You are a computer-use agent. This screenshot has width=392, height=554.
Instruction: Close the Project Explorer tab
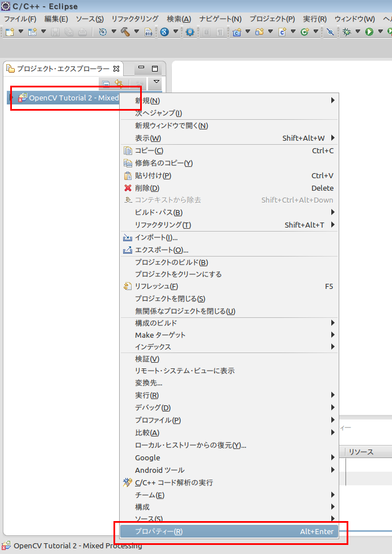point(116,69)
